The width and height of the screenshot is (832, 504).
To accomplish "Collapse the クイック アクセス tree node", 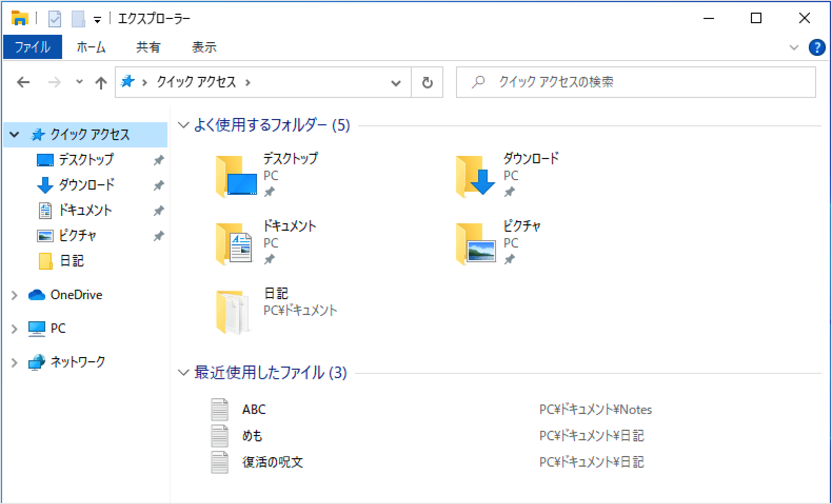I will pyautogui.click(x=15, y=135).
